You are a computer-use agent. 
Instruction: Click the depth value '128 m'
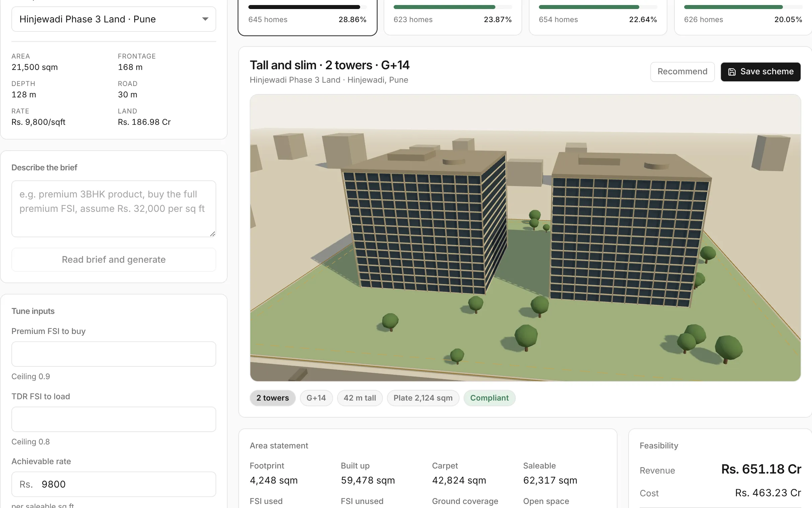(24, 95)
